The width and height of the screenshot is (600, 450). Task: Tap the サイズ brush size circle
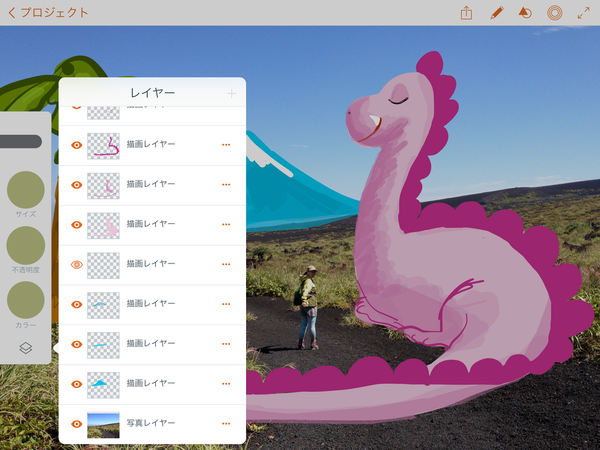26,189
